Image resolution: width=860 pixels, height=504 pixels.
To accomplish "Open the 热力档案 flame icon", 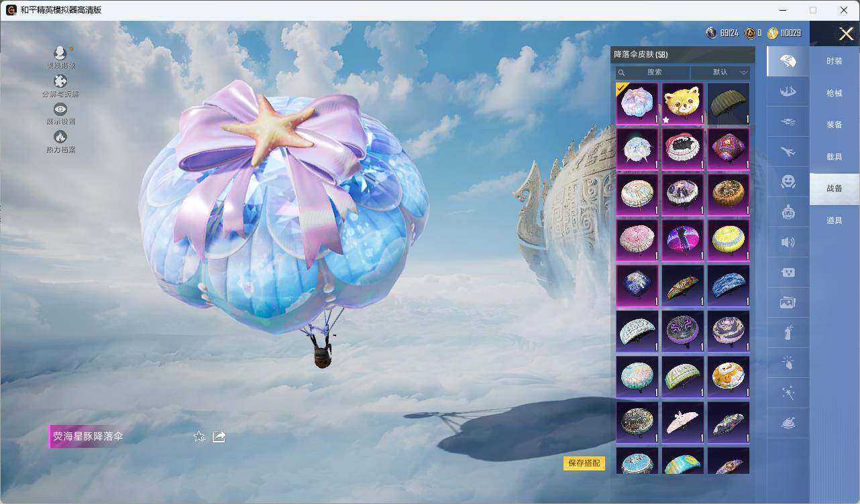I will coord(60,137).
